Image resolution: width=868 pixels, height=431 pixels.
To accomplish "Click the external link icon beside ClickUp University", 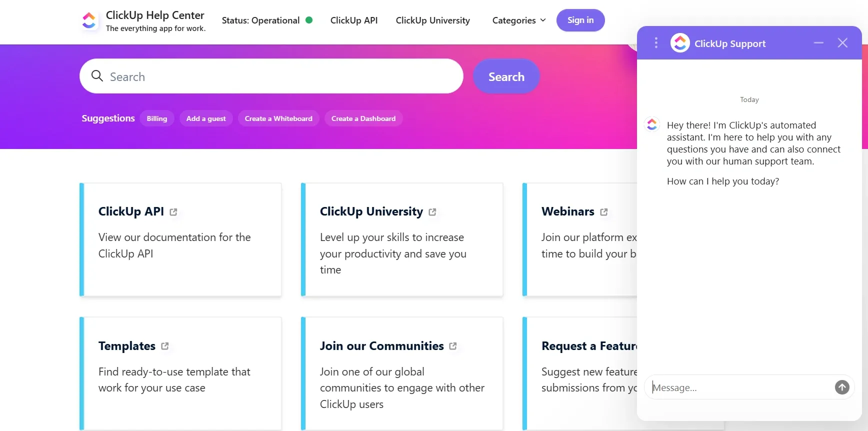I will pyautogui.click(x=432, y=212).
